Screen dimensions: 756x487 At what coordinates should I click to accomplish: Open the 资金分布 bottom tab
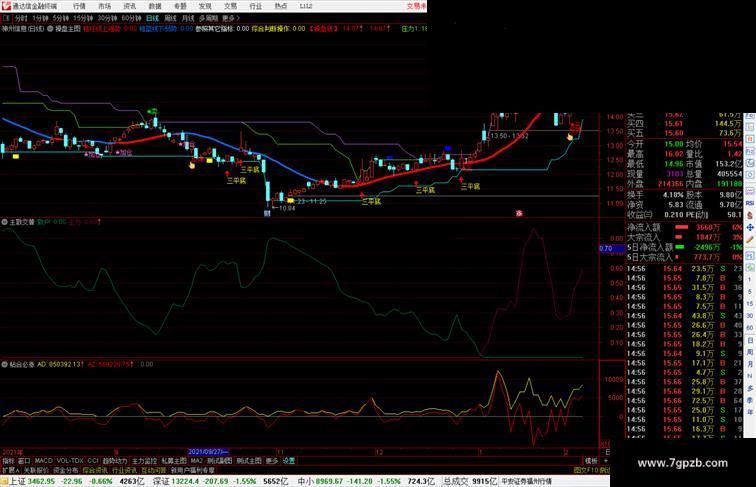coord(66,470)
